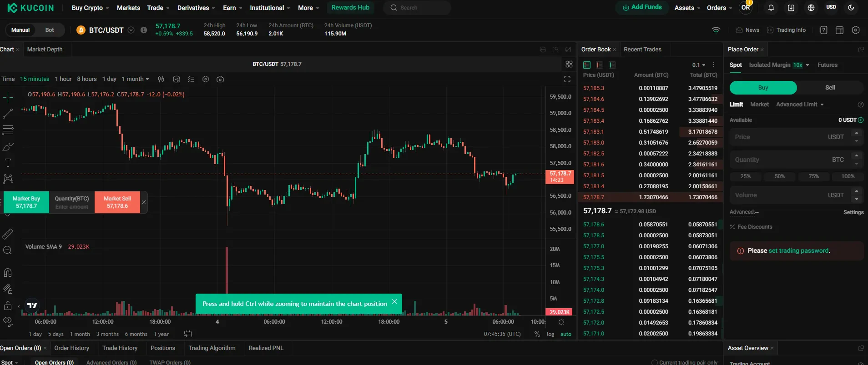Select the 15 minutes interval
This screenshot has height=365, width=868.
[x=35, y=79]
